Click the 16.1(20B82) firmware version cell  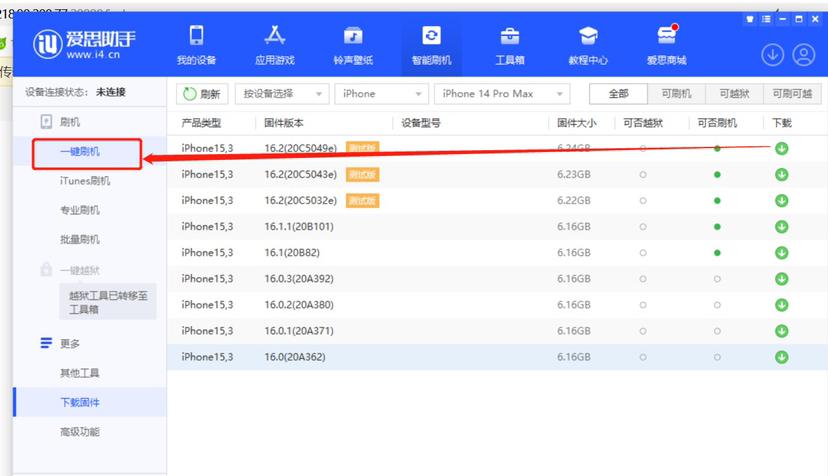292,253
